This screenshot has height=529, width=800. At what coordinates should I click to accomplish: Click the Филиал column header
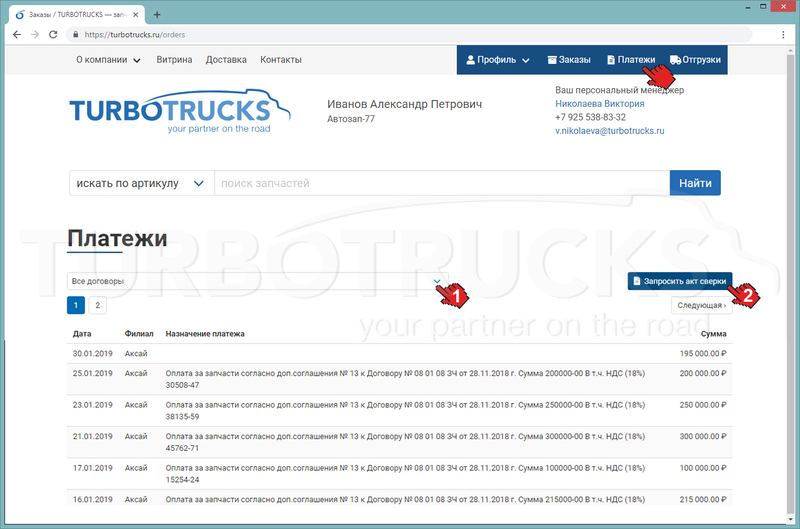(139, 334)
